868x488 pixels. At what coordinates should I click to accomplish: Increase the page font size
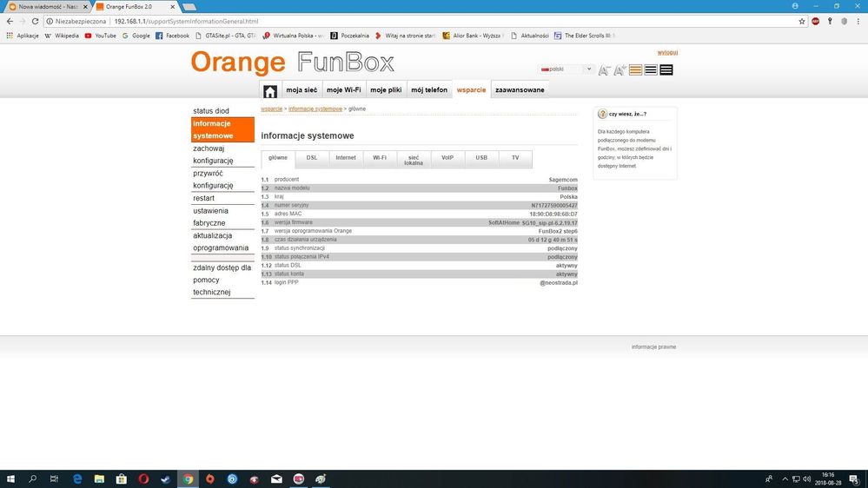[x=620, y=69]
